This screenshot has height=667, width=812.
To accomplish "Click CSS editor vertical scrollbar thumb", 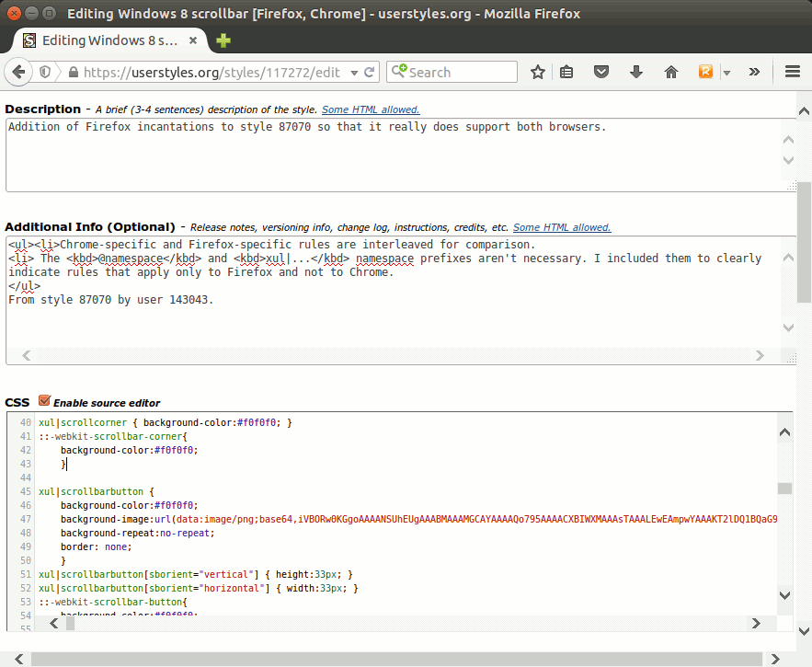I will point(784,489).
